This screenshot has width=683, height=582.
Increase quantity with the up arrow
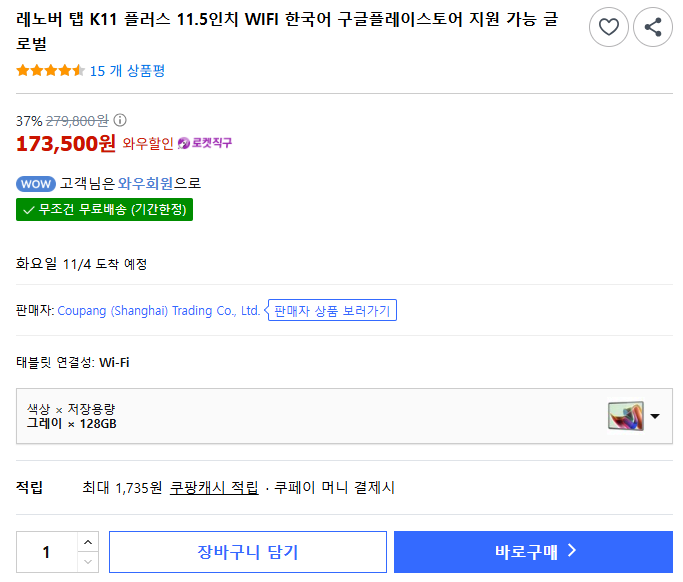point(88,542)
